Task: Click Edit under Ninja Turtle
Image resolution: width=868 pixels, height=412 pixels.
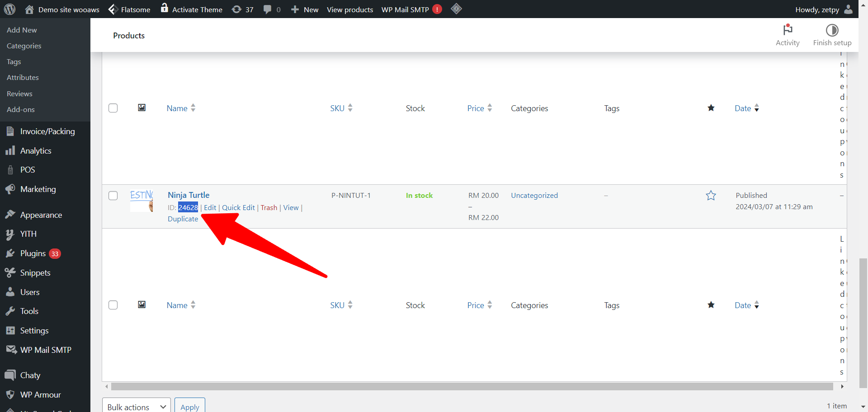Action: point(210,207)
